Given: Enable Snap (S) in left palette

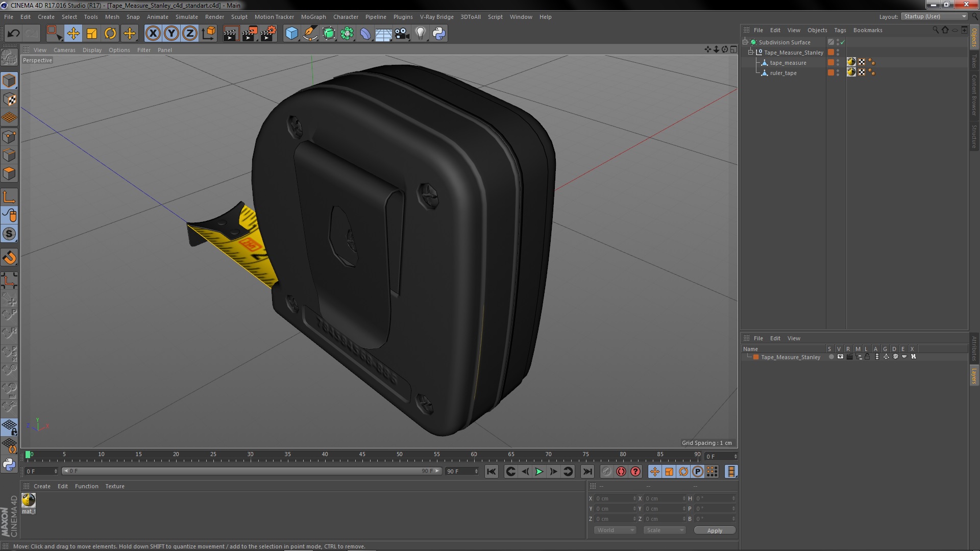Looking at the screenshot, I should 9,234.
